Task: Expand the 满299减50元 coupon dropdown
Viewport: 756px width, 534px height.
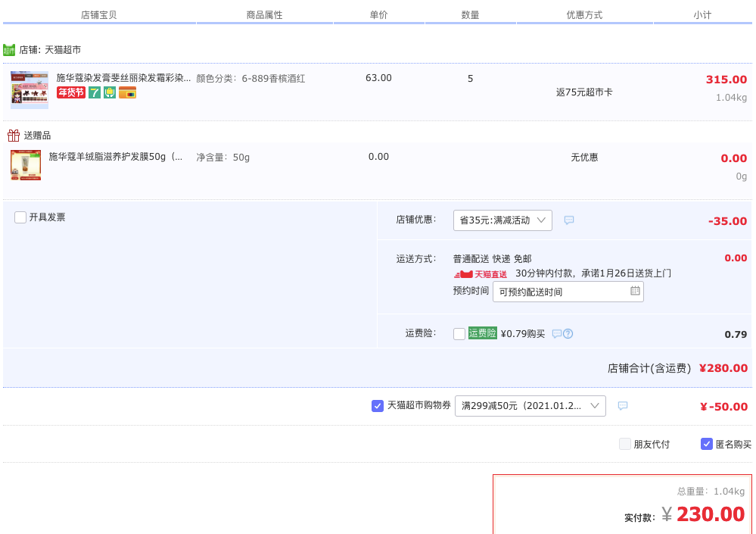Action: coord(530,406)
